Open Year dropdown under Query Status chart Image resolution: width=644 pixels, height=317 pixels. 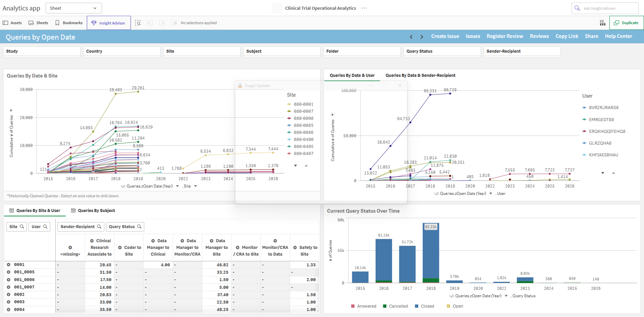tap(506, 296)
